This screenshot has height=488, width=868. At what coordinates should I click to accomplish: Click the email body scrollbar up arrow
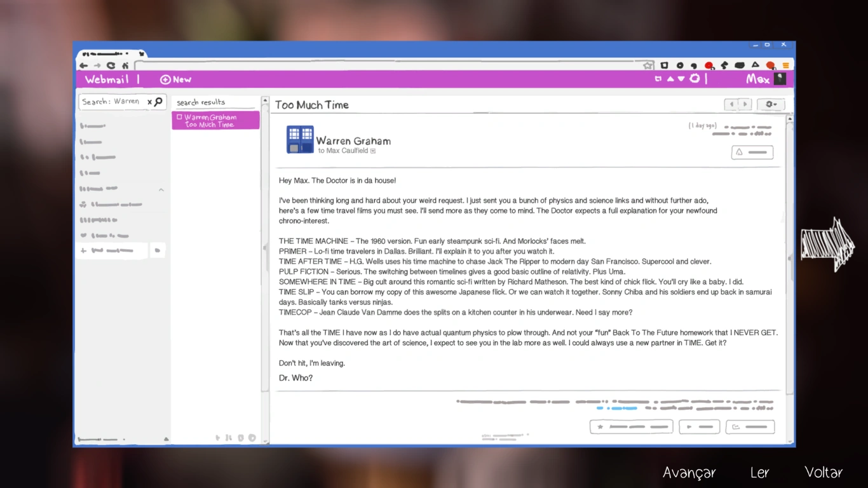pos(790,119)
